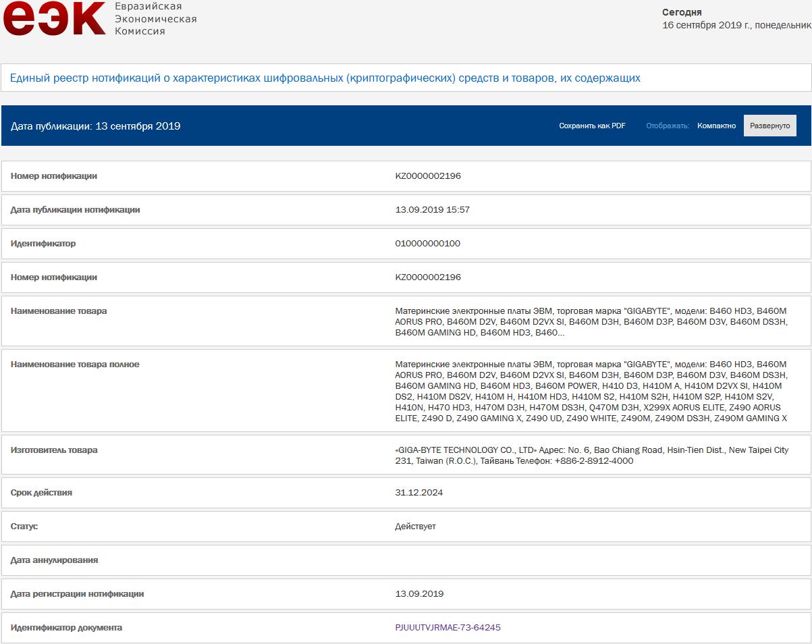Click registration date value 13.09.2019
This screenshot has width=812, height=644.
click(x=418, y=594)
